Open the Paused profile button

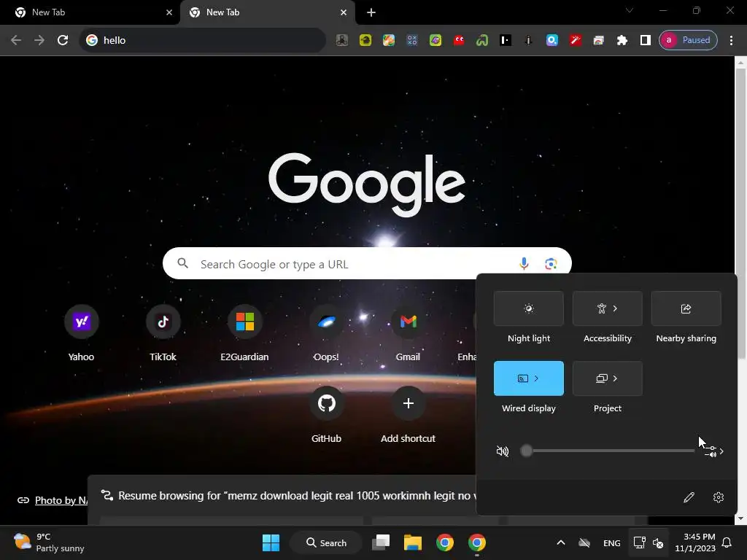[x=688, y=40]
